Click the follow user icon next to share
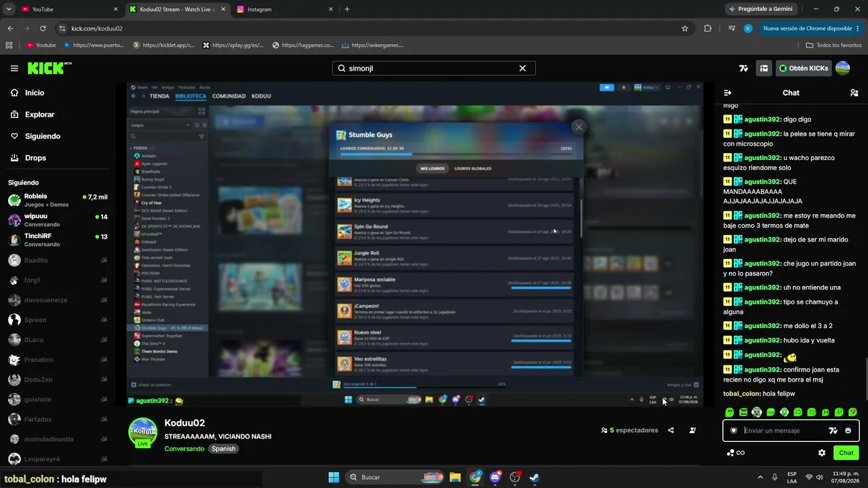Screen dimensions: 868x488 click(692, 430)
